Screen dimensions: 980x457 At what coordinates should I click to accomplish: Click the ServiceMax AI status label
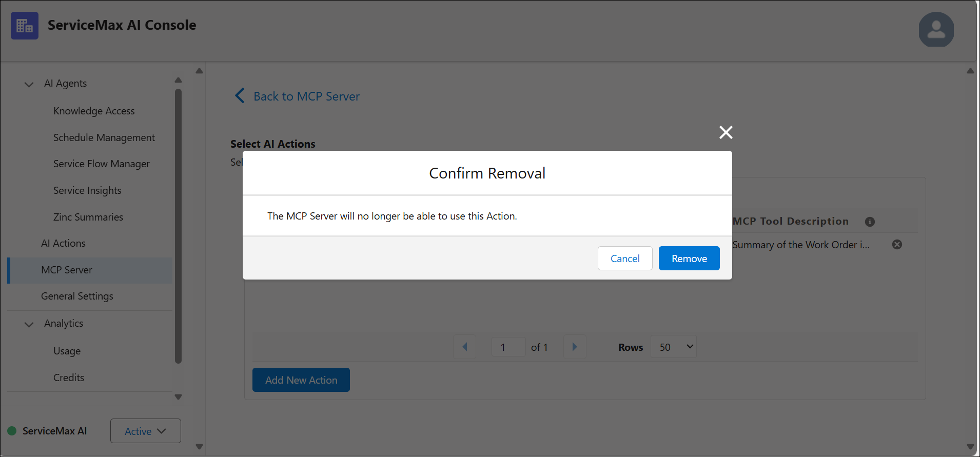click(54, 431)
